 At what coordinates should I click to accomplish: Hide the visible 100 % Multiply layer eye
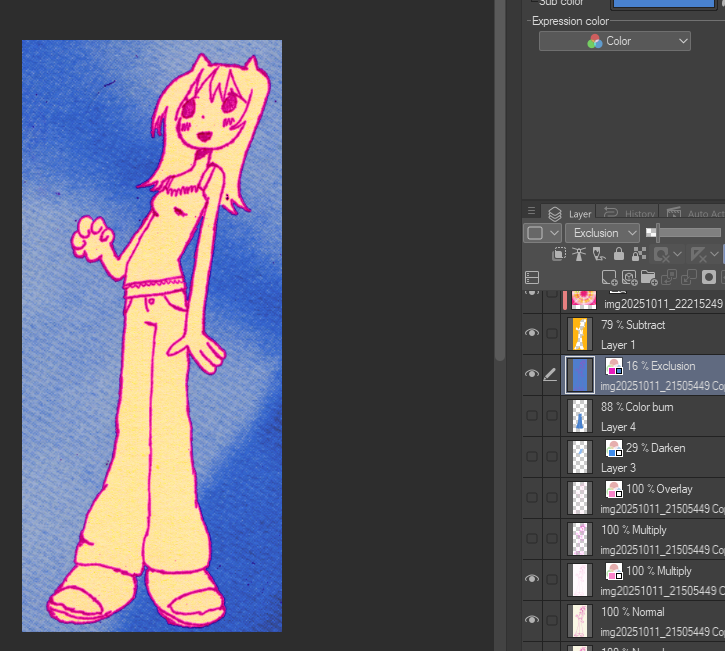532,579
